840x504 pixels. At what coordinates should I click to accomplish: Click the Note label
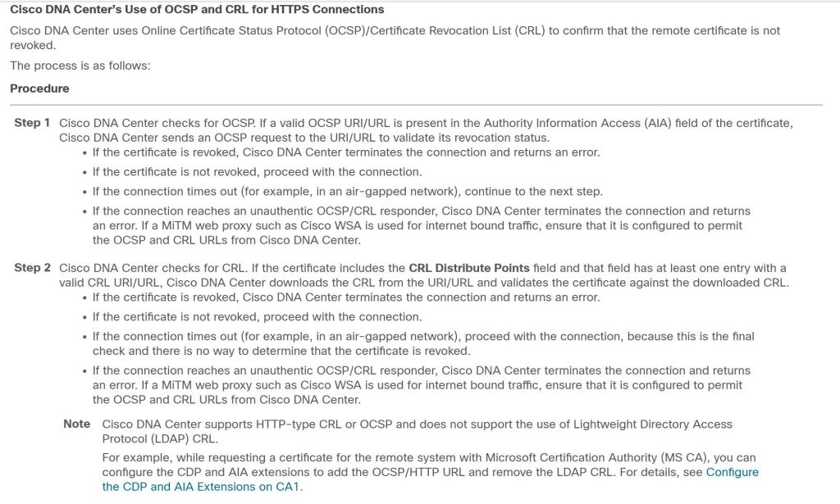tap(77, 425)
